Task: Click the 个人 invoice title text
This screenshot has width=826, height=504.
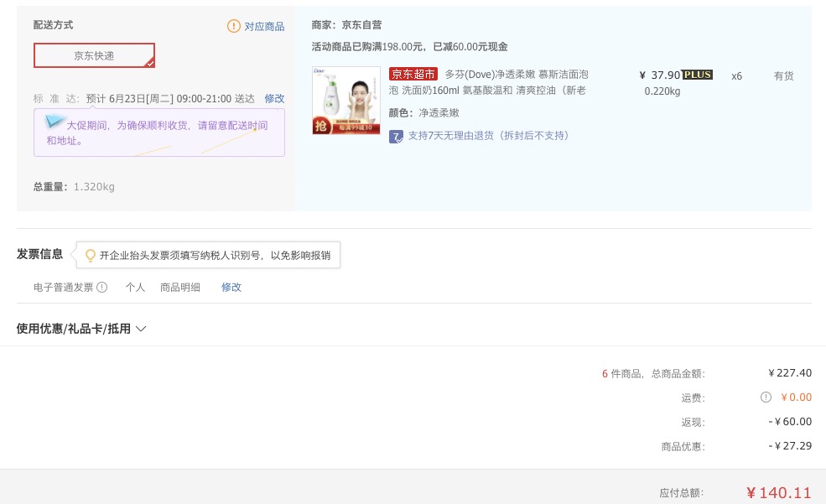Action: (135, 287)
